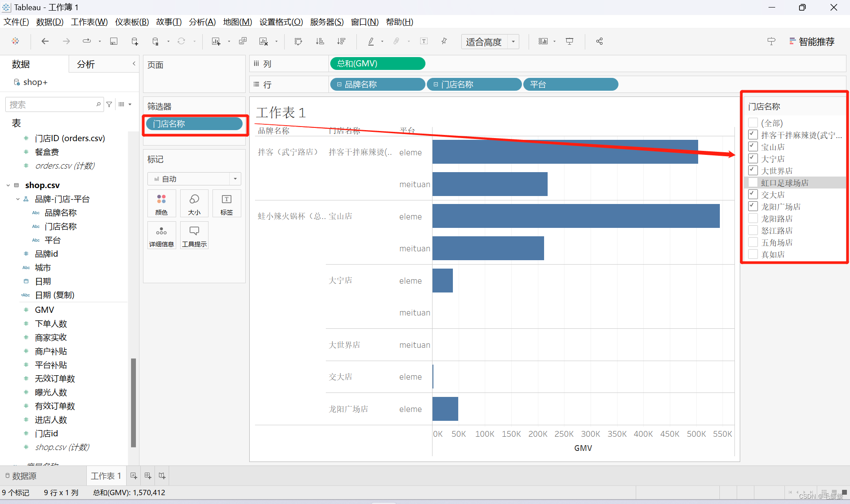Click the refresh run update icon
The image size is (850, 504).
[x=182, y=41]
